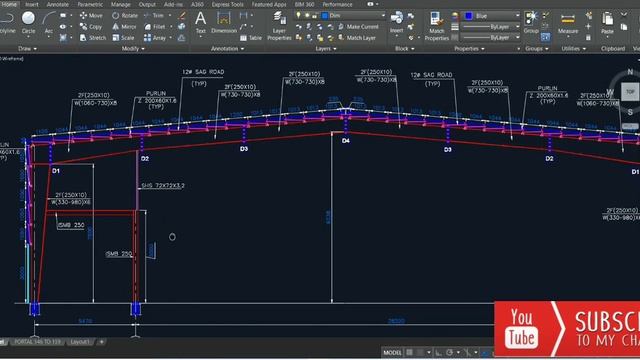Switch to the Layout1 tab
This screenshot has width=640, height=360.
[x=80, y=342]
